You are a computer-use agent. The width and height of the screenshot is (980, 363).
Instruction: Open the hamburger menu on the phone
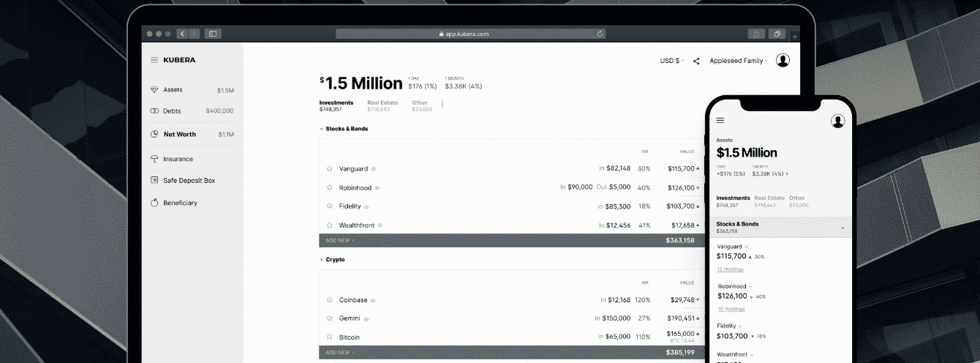[720, 120]
